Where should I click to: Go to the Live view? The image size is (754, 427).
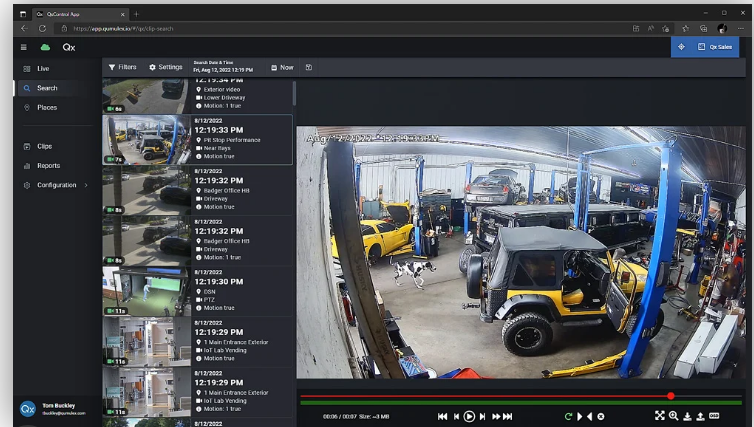point(43,68)
